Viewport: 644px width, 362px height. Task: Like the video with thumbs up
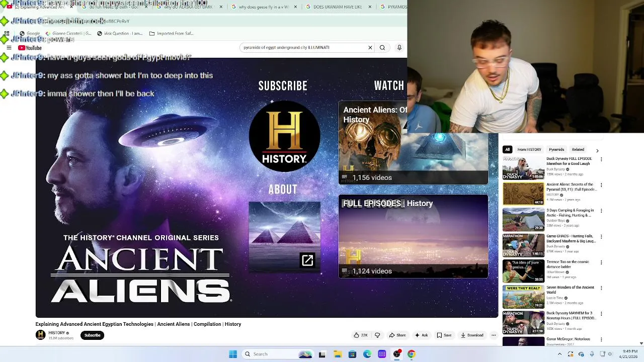(x=360, y=335)
